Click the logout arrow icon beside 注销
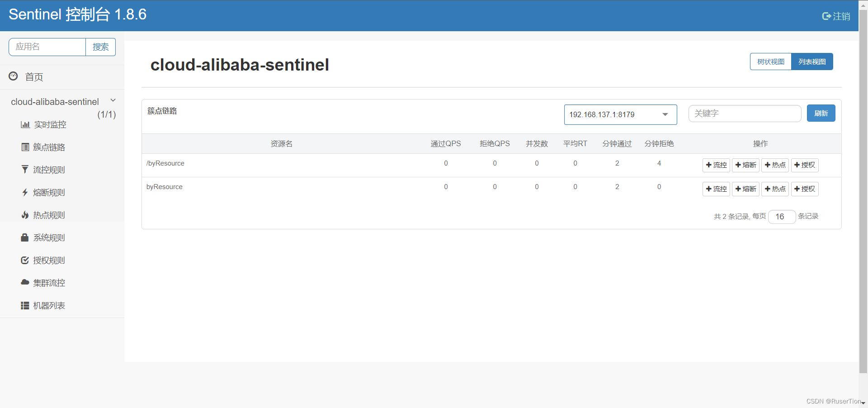 click(x=826, y=16)
